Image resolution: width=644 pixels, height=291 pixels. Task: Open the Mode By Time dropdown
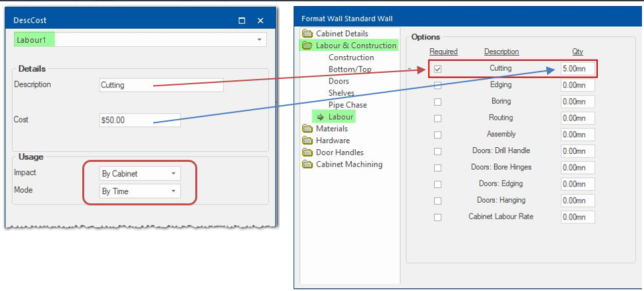point(173,191)
